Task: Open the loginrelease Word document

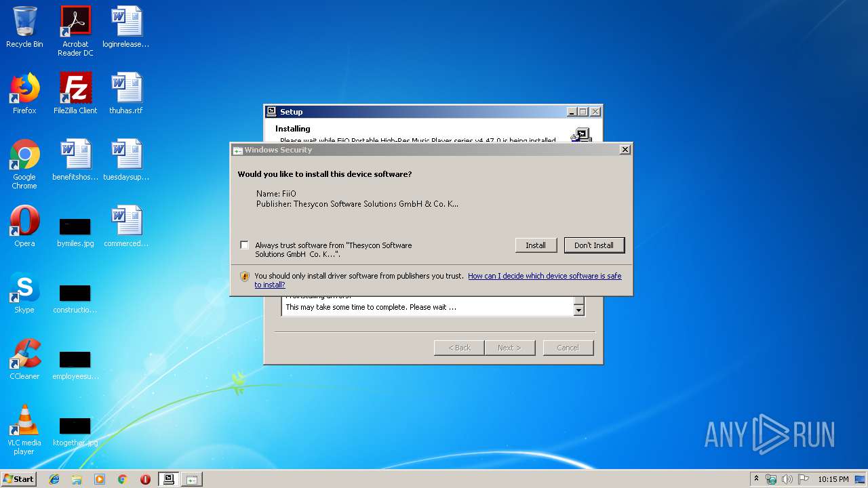Action: 126,27
